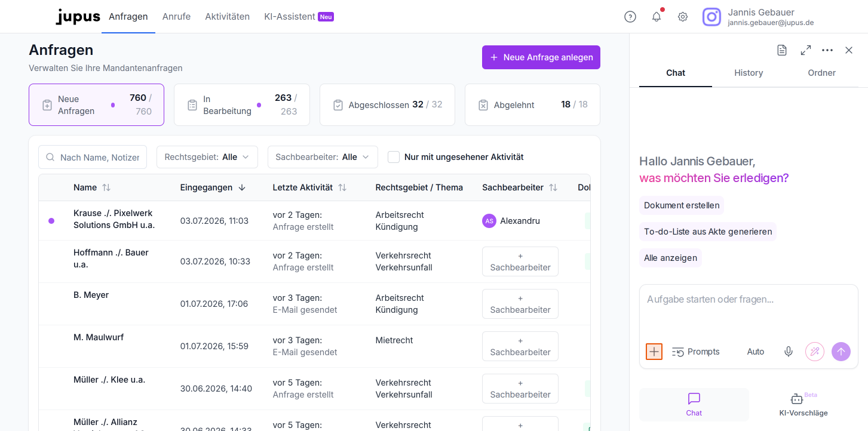This screenshot has width=868, height=431.
Task: Close the chat side panel
Action: (x=849, y=50)
